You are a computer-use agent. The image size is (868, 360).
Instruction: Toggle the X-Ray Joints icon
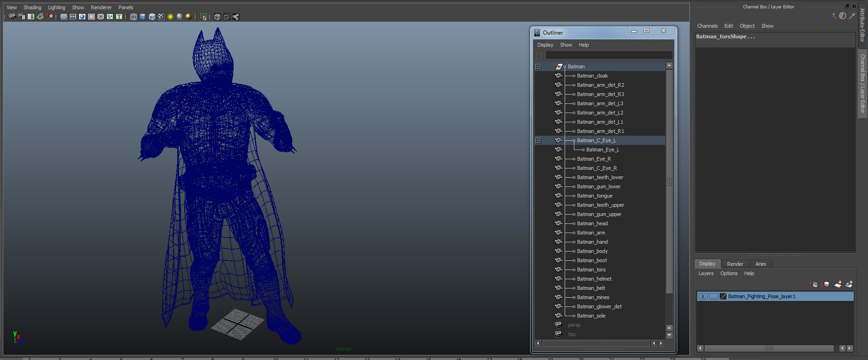pyautogui.click(x=236, y=17)
